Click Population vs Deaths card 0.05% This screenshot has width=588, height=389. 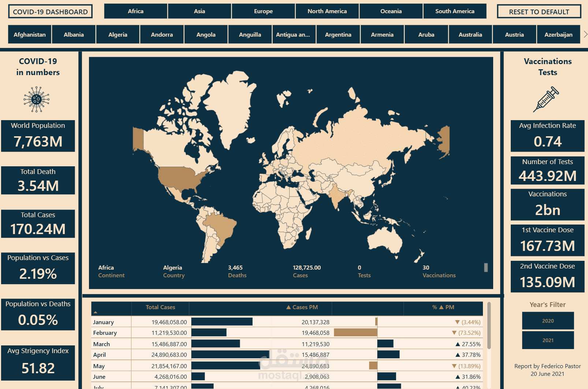point(38,314)
